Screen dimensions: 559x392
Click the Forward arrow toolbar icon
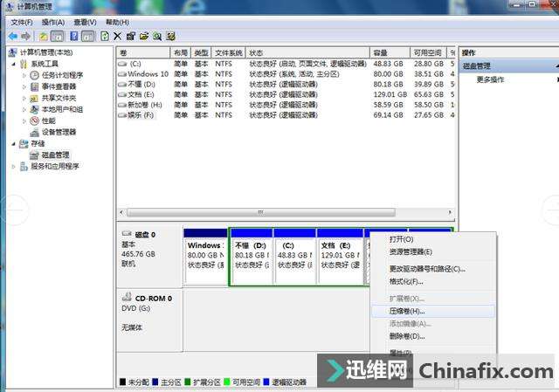25,36
